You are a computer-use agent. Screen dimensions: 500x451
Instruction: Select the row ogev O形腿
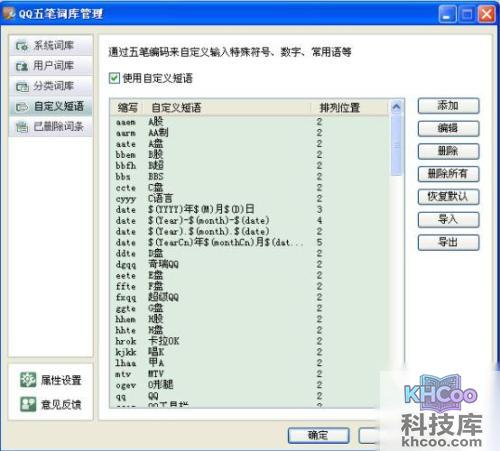(x=250, y=385)
